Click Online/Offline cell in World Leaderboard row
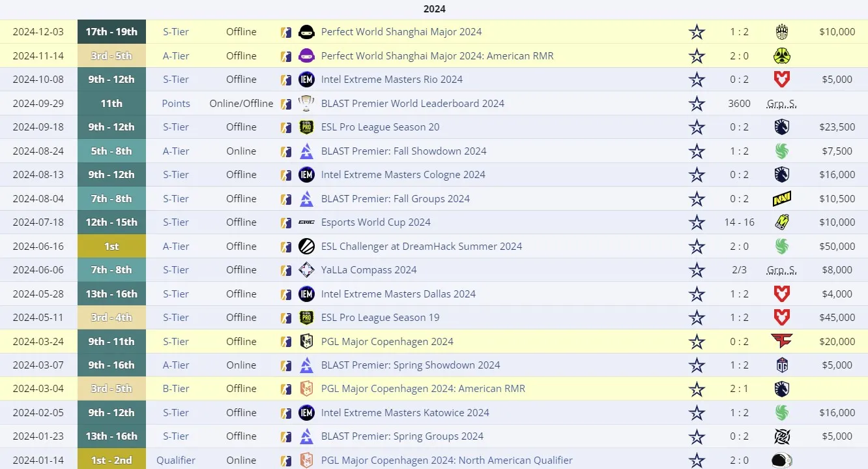 coord(241,103)
